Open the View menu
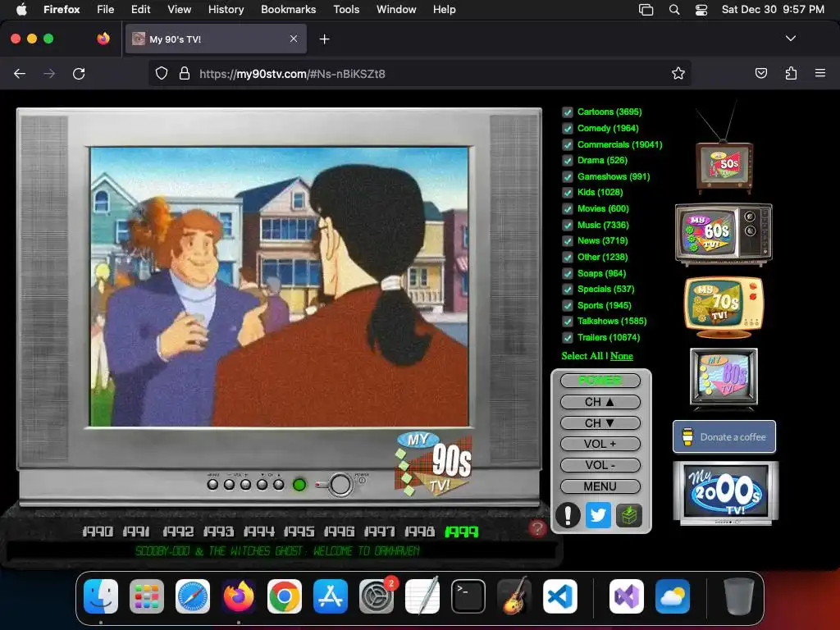The image size is (840, 630). (179, 10)
